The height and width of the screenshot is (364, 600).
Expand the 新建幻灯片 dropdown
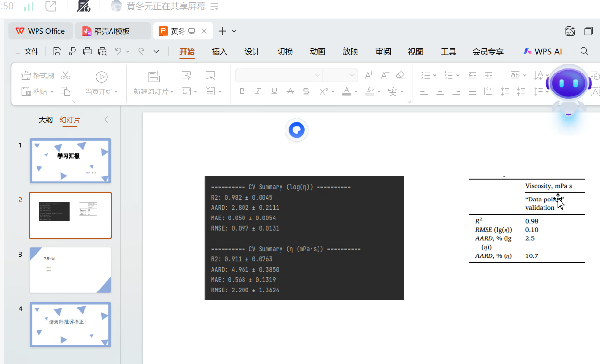tap(171, 91)
